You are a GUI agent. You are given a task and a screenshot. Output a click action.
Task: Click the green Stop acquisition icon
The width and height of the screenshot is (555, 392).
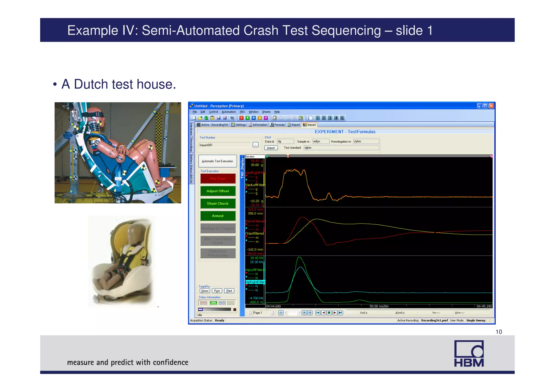248,118
